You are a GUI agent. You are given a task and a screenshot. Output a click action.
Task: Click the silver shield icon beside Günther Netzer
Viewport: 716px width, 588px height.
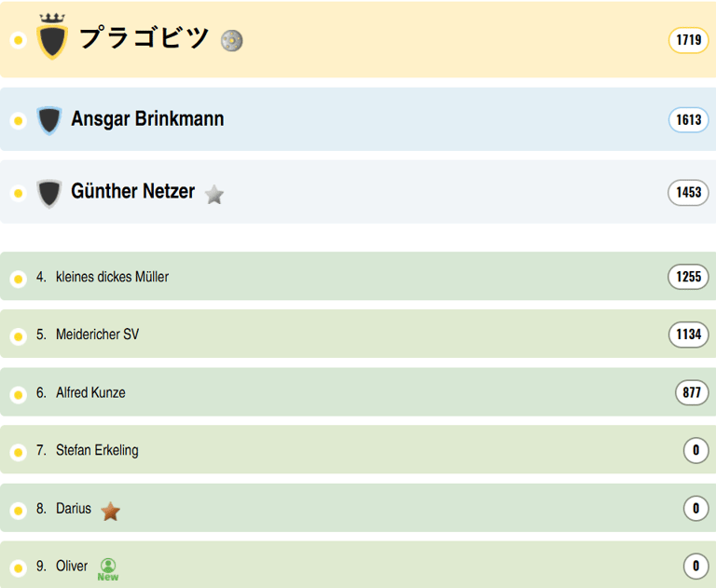click(49, 193)
